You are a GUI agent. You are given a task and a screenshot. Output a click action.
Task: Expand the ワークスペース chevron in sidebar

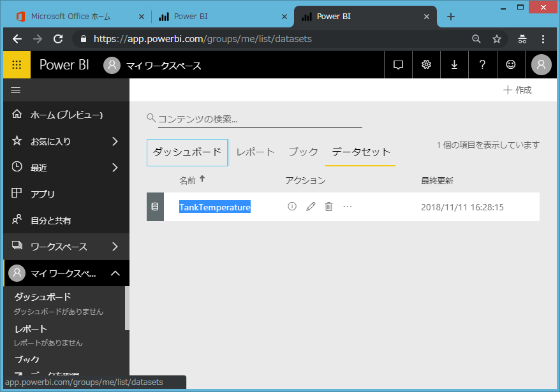tap(115, 247)
